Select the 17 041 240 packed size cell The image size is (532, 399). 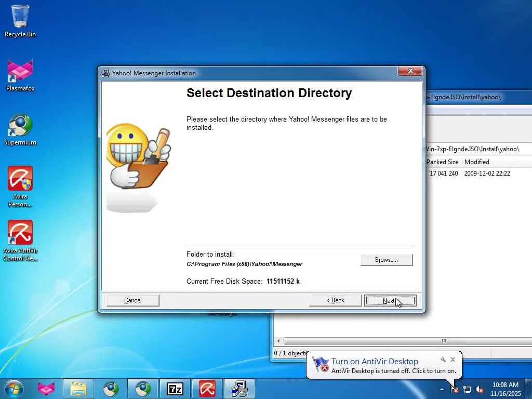[444, 174]
